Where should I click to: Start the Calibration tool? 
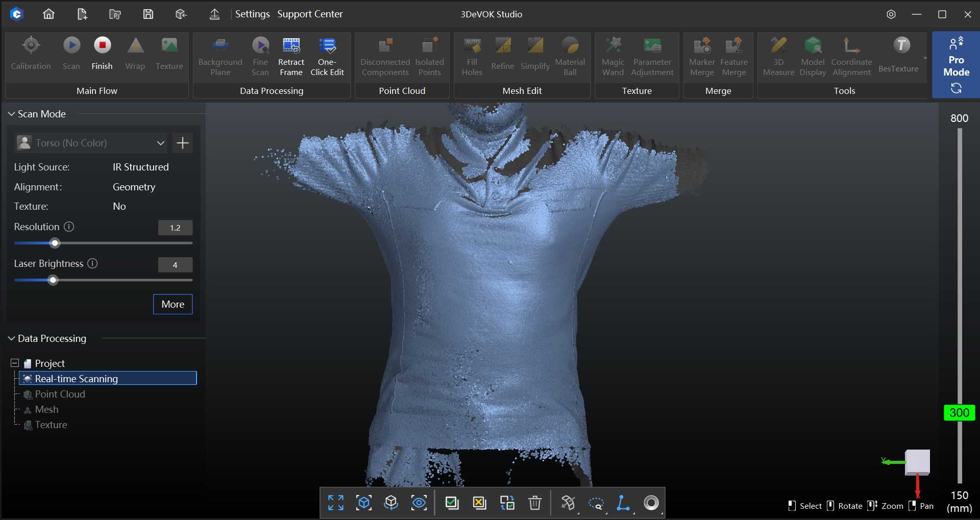coord(31,54)
